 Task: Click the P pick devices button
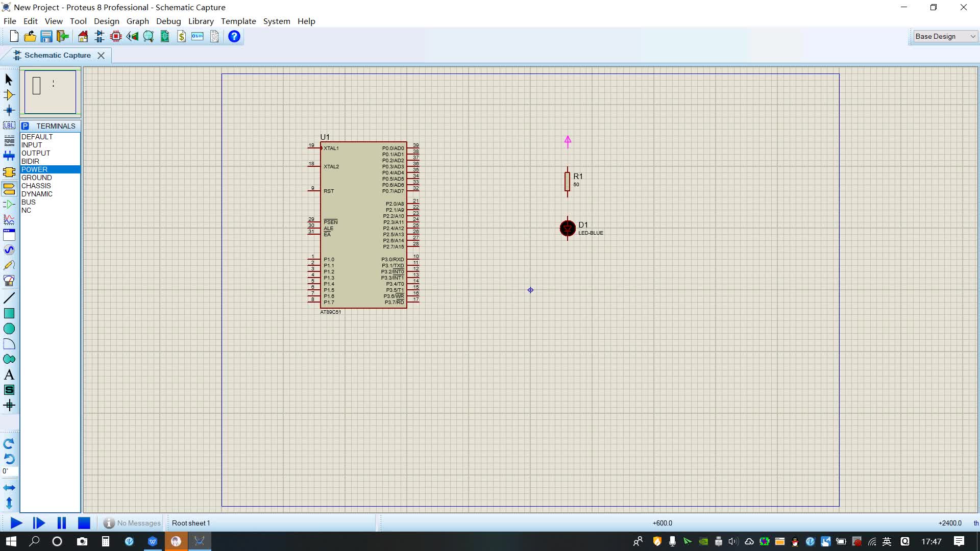pyautogui.click(x=26, y=126)
